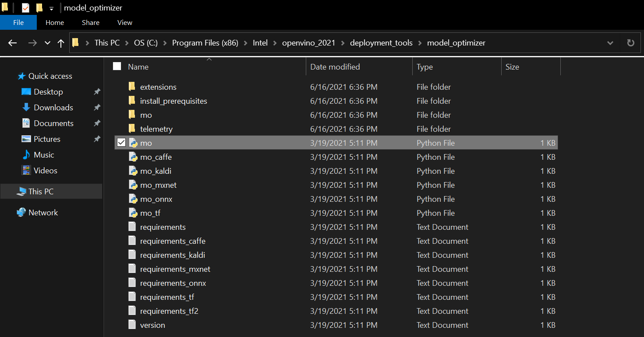Open the File menu

(18, 23)
